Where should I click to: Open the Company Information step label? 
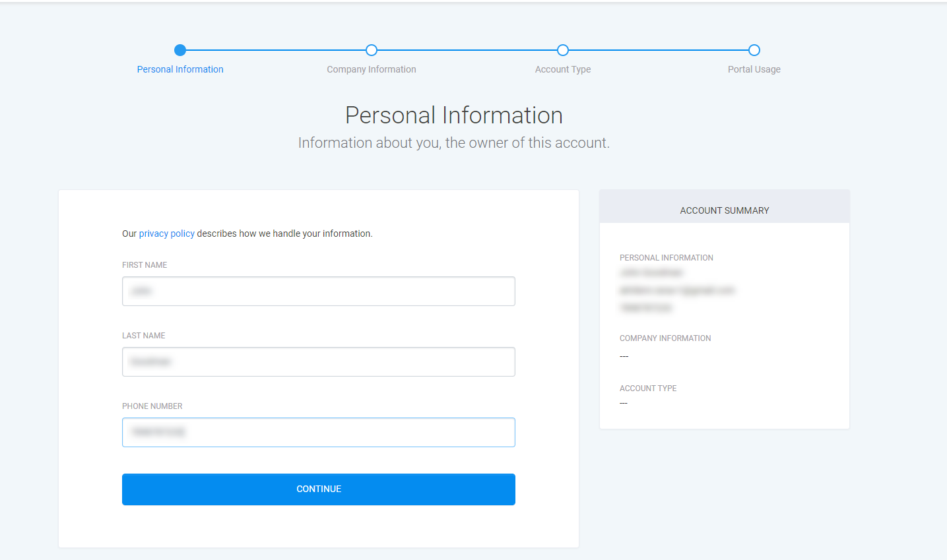tap(372, 69)
